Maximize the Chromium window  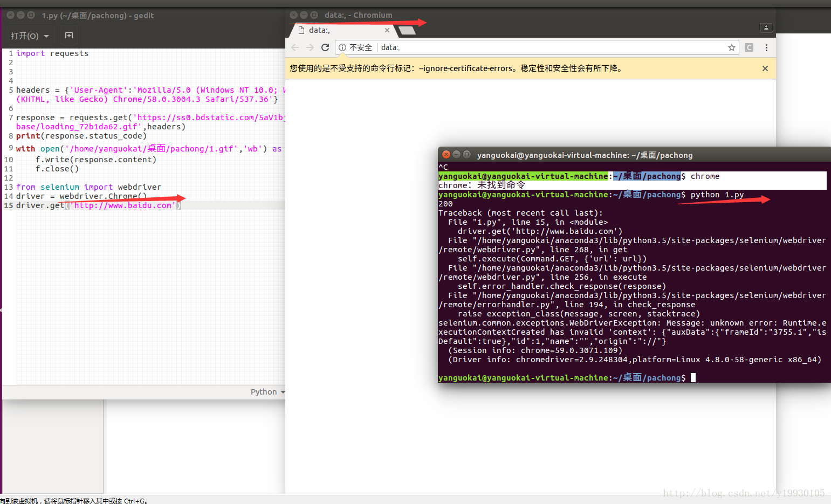click(314, 15)
